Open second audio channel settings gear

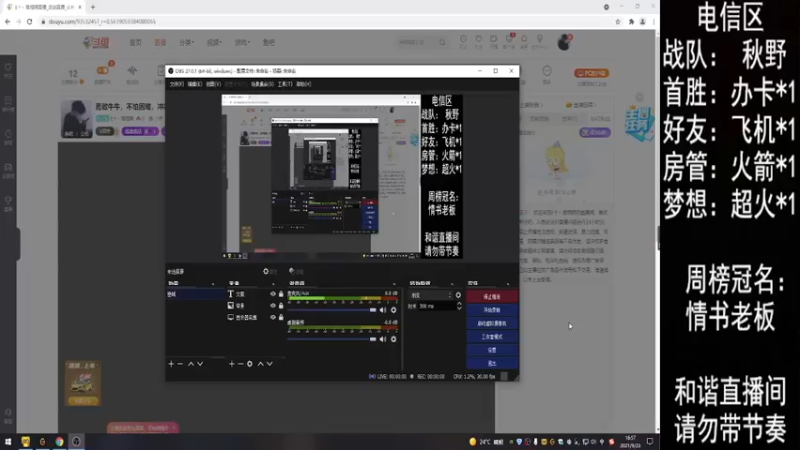(393, 339)
